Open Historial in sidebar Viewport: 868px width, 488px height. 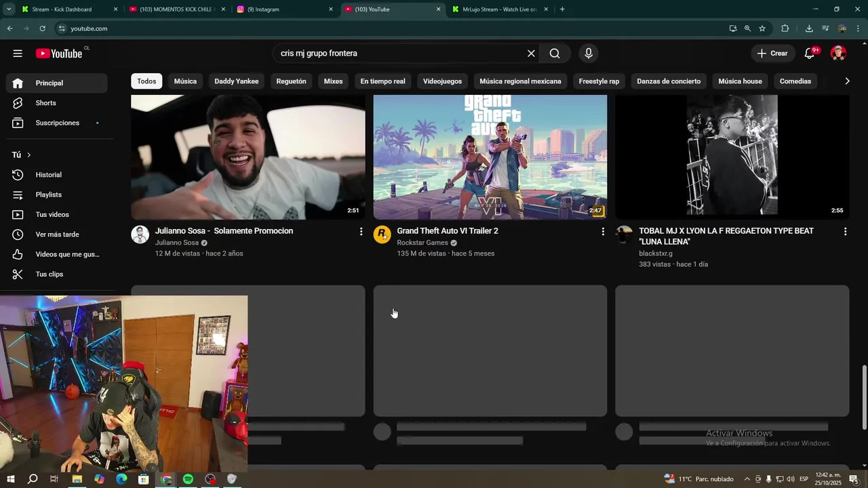point(57,175)
